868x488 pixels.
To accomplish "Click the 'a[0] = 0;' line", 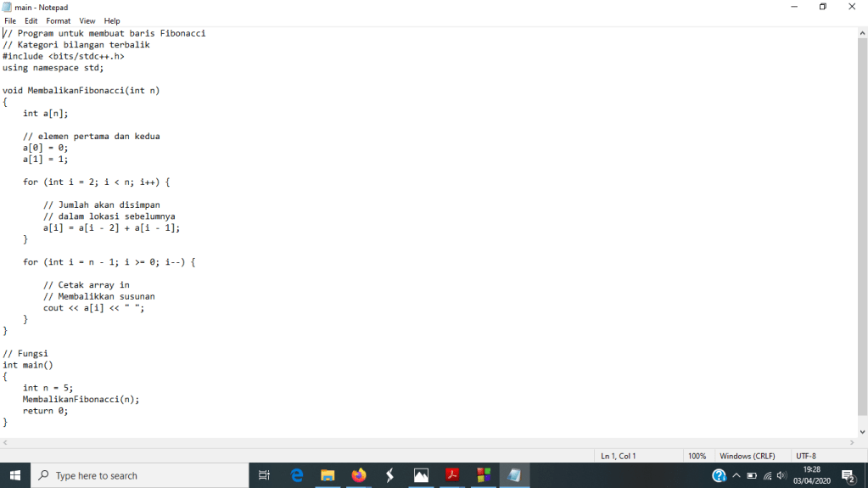I will click(45, 148).
